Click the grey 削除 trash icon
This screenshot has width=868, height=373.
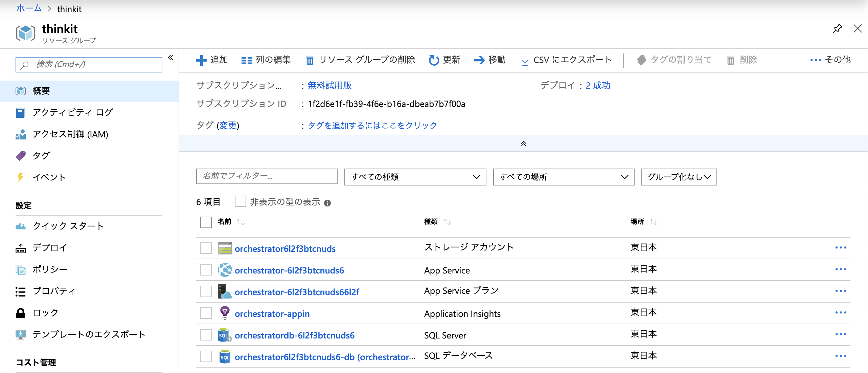coord(730,60)
